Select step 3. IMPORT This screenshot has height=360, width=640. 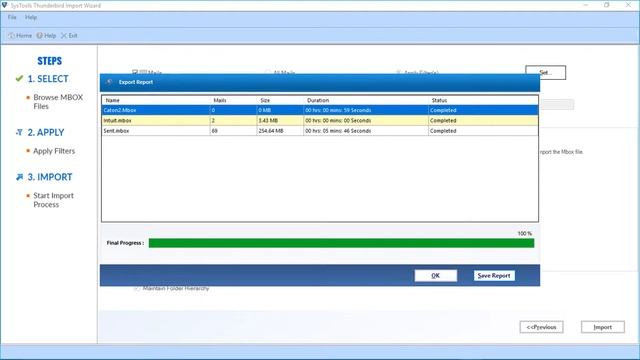(x=50, y=177)
